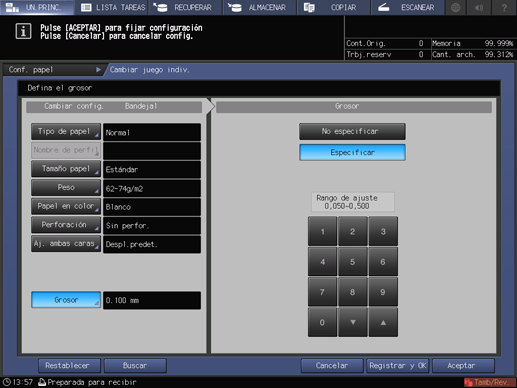Viewport: 517px width, 388px height.
Task: Click the Estándar size value
Action: (152, 169)
